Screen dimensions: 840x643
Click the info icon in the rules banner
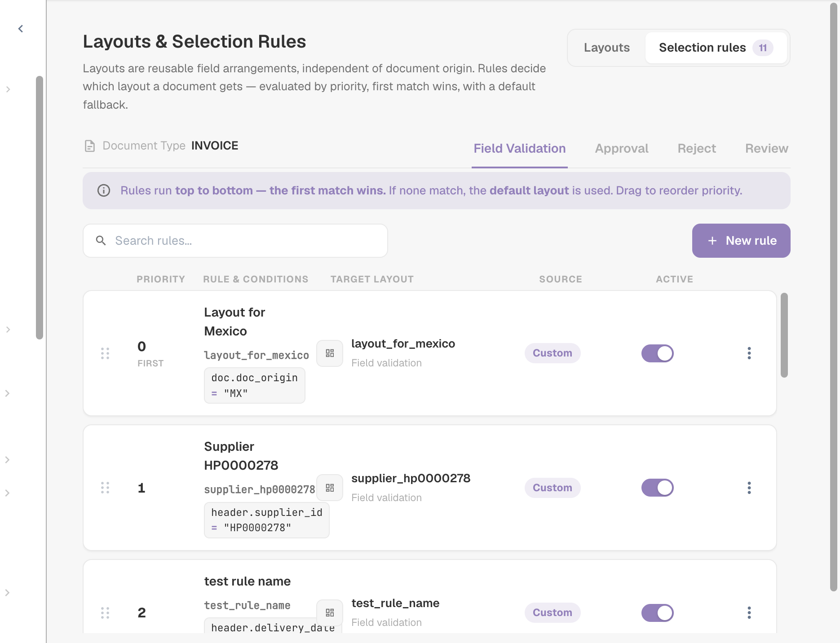coord(104,190)
